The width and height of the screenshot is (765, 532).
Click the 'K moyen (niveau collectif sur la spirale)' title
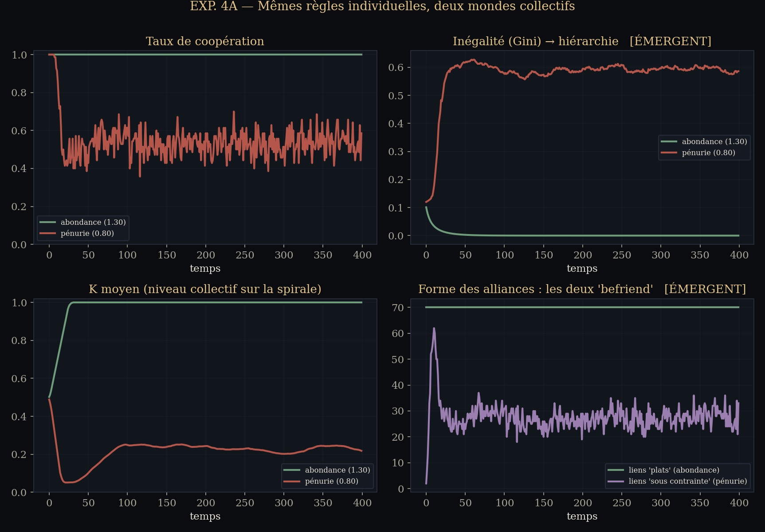[x=205, y=289]
